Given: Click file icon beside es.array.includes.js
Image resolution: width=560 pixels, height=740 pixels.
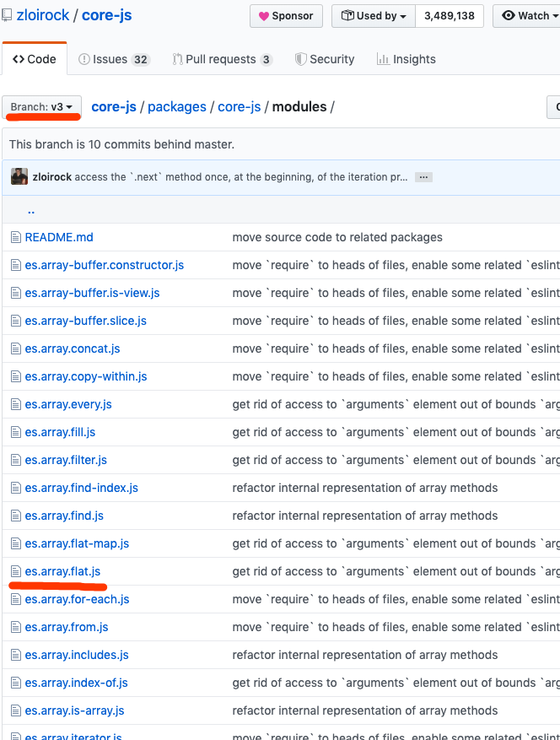Looking at the screenshot, I should pos(15,655).
